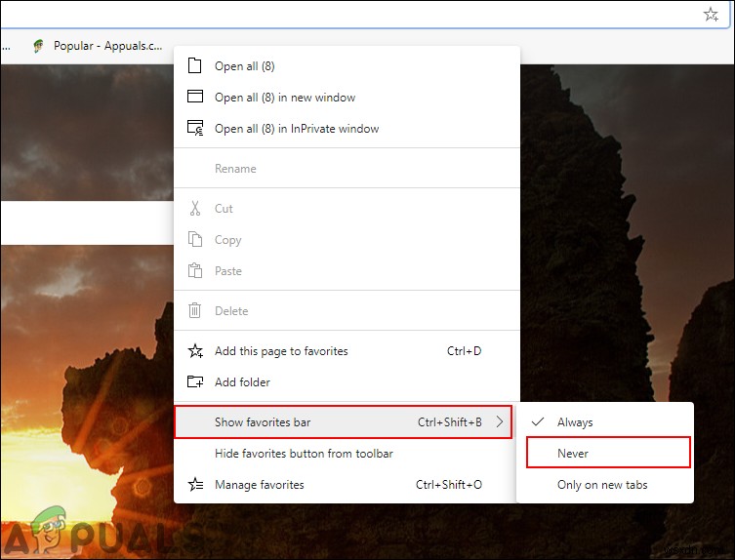Click the chevron arrow next to Ctrl+Shift+B

tap(500, 421)
